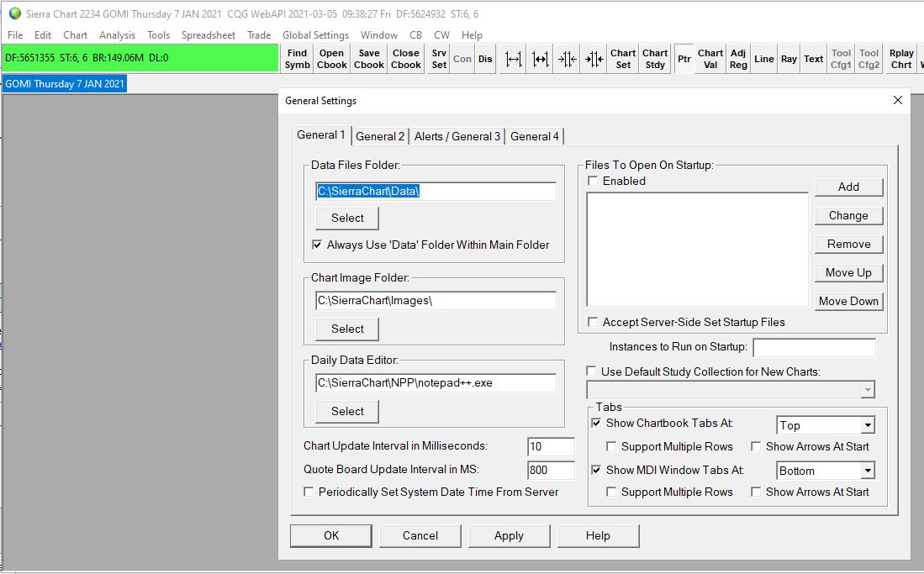Image resolution: width=924 pixels, height=574 pixels.
Task: Click the rightmost compress spacing arrows icon
Action: pos(594,59)
